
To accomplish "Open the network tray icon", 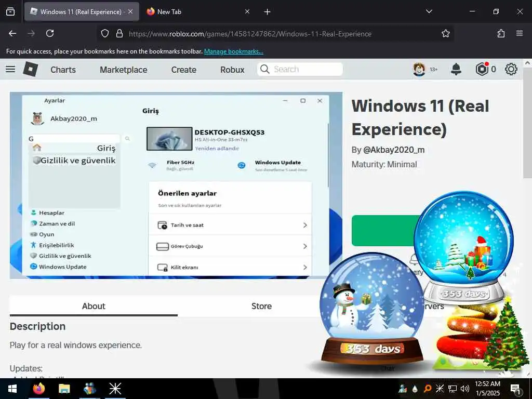I will 453,389.
